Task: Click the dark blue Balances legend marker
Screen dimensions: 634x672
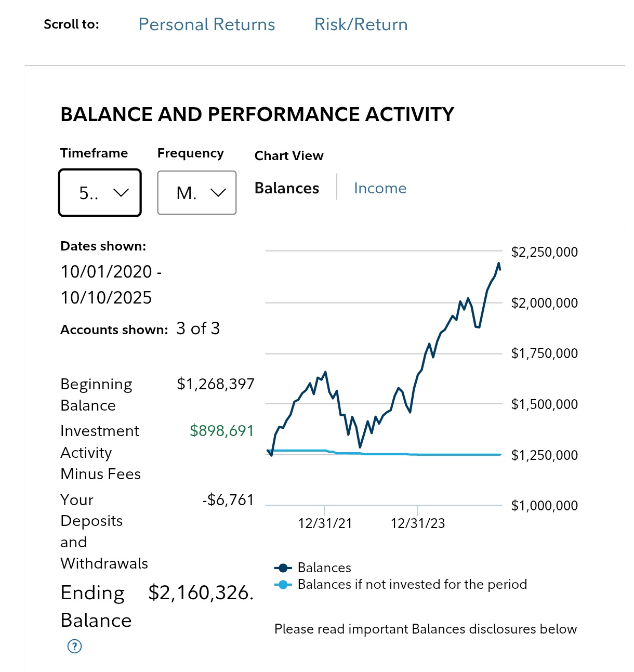Action: click(283, 568)
